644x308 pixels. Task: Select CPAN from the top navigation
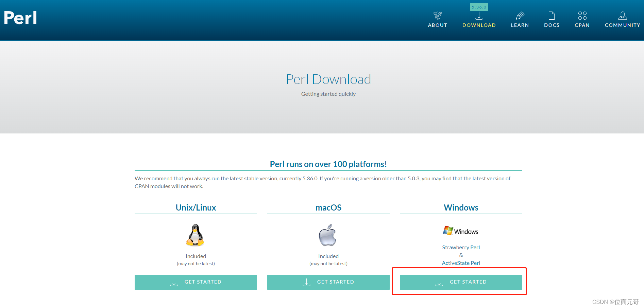point(582,25)
